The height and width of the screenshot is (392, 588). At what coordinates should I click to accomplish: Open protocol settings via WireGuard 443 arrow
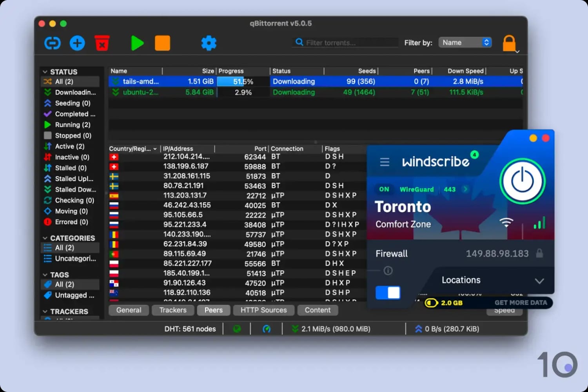(466, 189)
